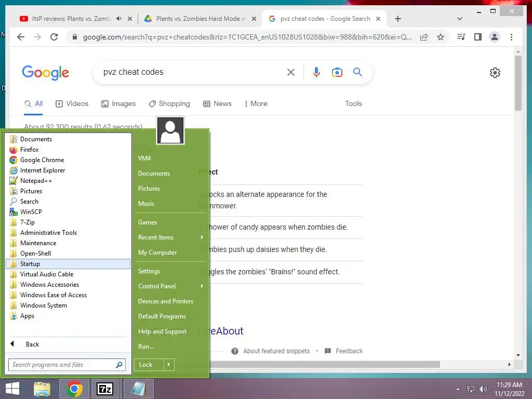Select the Images search filter
Viewport: 532px width, 399px height.
point(118,104)
